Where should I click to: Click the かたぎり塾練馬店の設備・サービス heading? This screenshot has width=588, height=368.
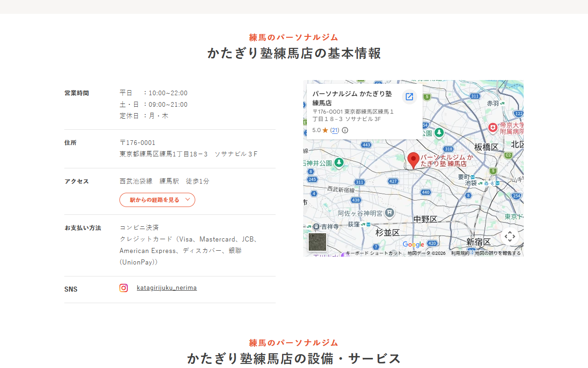tap(294, 358)
